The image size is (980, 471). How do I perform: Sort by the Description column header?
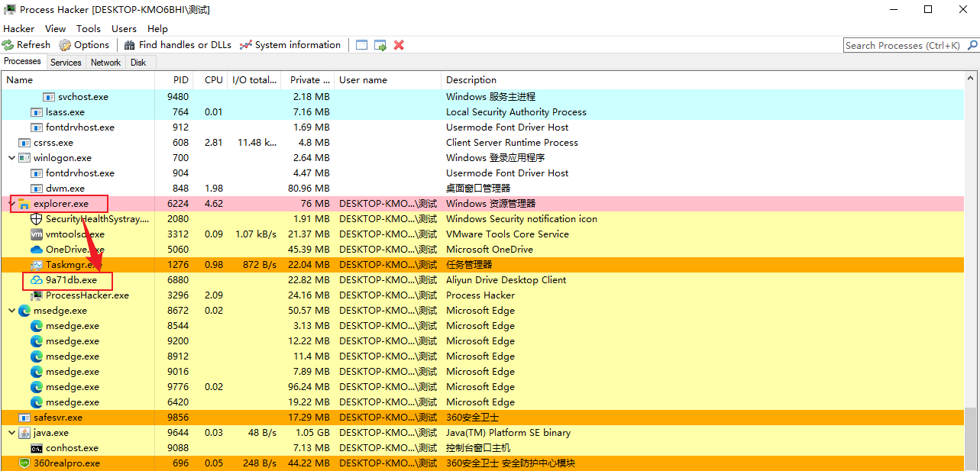point(471,80)
